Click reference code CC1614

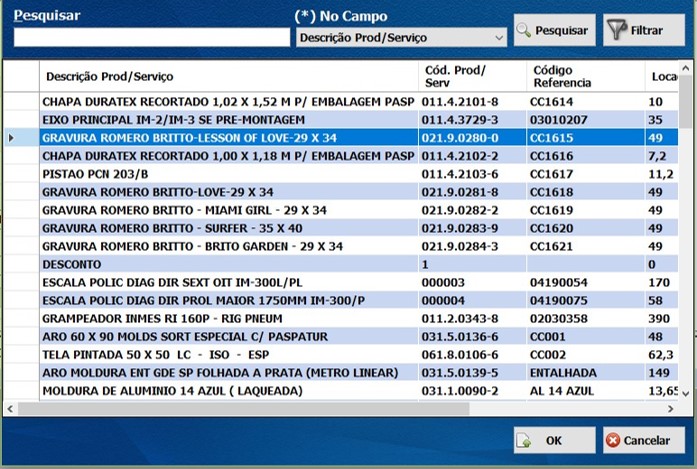coord(551,102)
